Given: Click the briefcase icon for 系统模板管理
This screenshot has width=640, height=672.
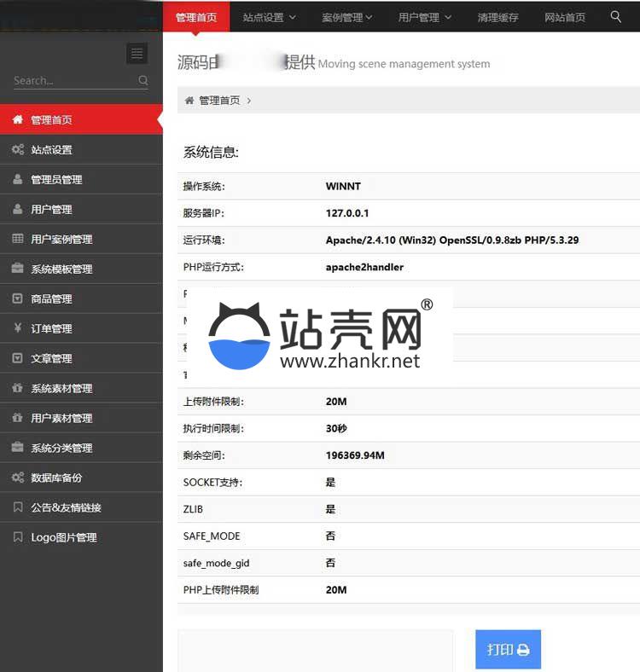Looking at the screenshot, I should coord(18,269).
